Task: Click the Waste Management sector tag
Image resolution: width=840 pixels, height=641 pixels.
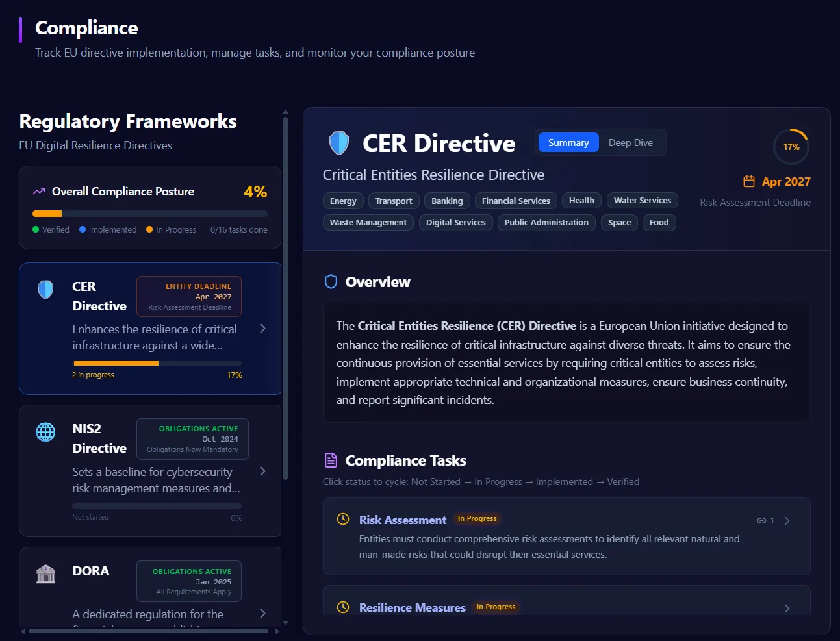Action: click(x=368, y=222)
